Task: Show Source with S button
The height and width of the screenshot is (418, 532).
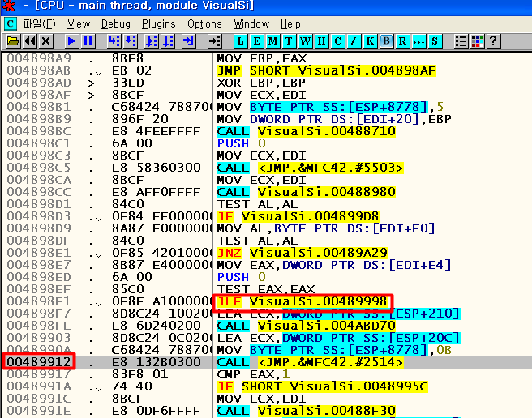Action: [x=435, y=41]
